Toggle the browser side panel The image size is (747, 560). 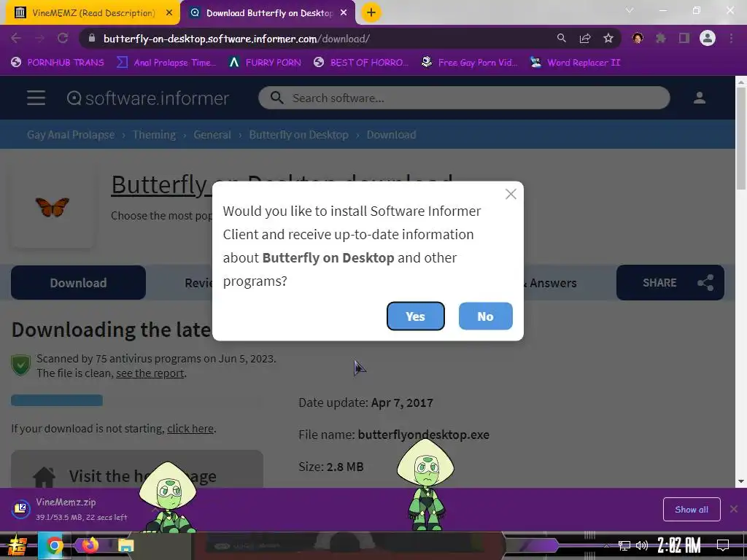(684, 38)
